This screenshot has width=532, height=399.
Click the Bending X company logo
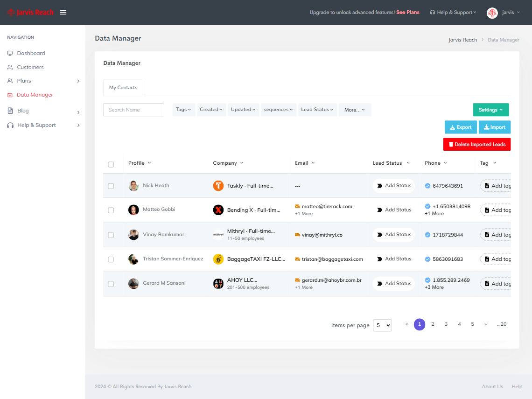coord(218,210)
